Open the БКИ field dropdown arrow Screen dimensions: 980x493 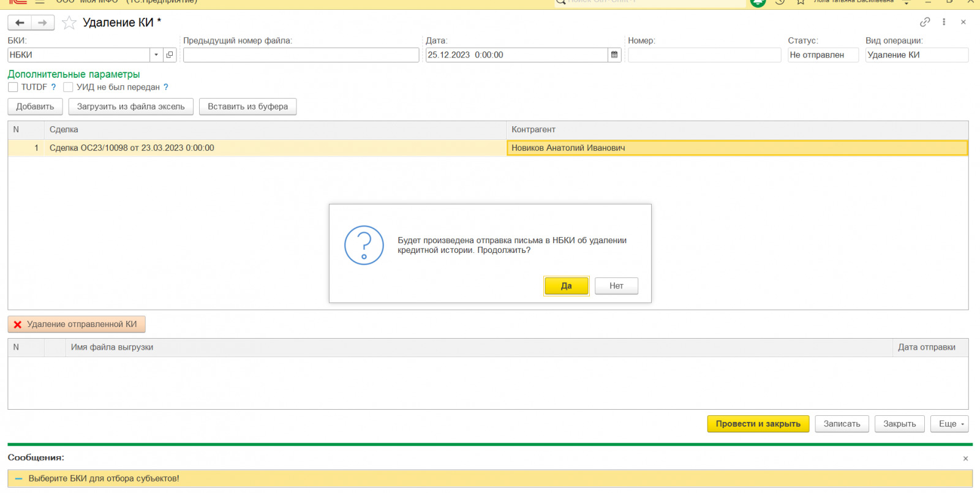[x=156, y=55]
